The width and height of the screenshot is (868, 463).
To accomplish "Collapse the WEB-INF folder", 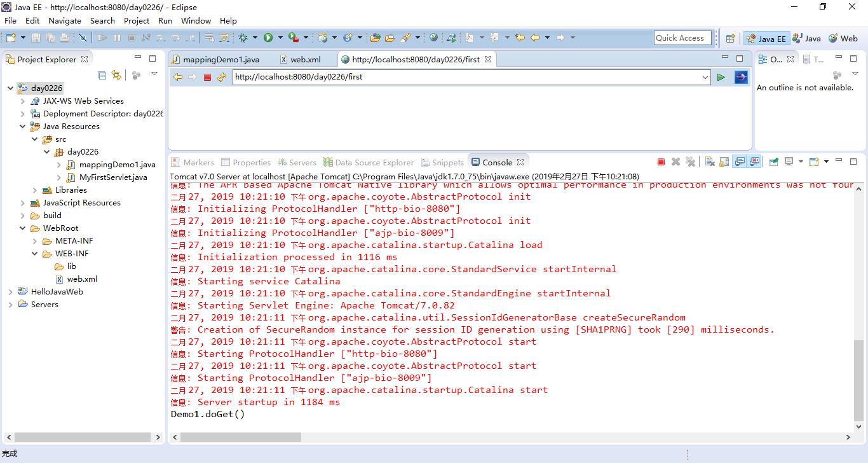I will [x=35, y=254].
